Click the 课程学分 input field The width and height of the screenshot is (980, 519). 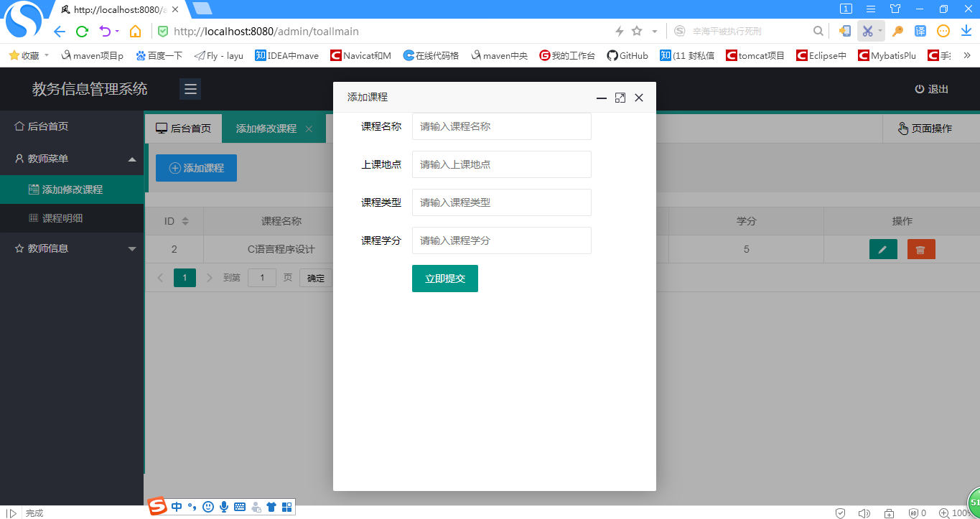click(502, 240)
